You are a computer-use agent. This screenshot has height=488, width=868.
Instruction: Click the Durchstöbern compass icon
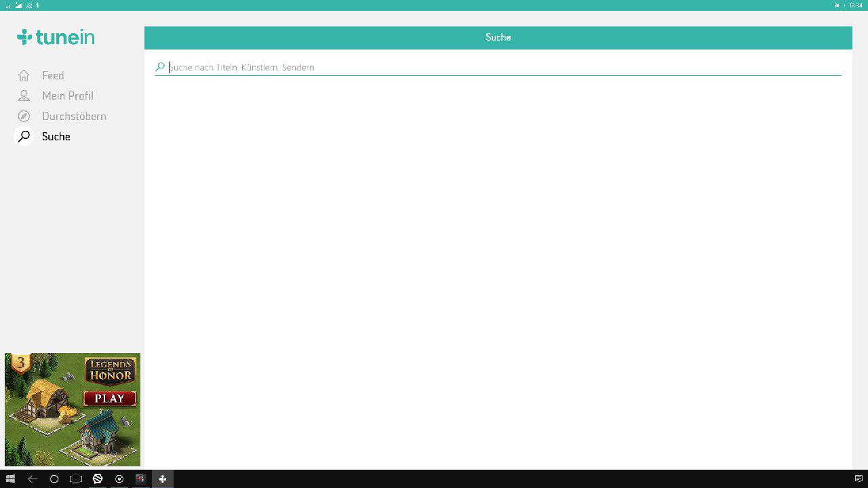click(x=24, y=116)
